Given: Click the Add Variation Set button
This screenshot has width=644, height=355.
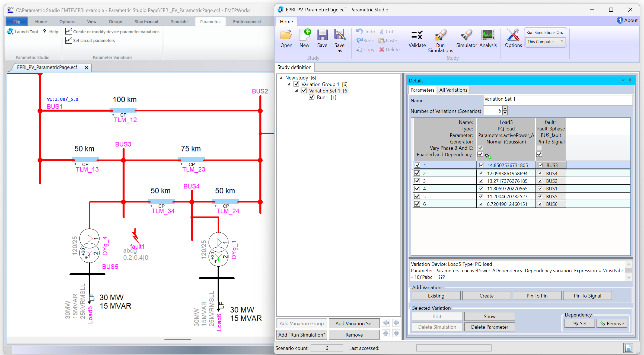Looking at the screenshot, I should (354, 323).
